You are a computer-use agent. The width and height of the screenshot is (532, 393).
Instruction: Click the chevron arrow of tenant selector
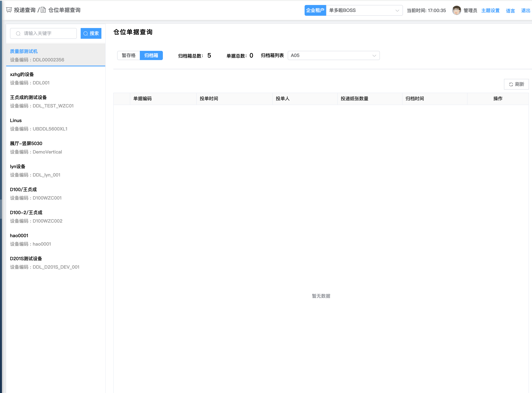coord(397,11)
